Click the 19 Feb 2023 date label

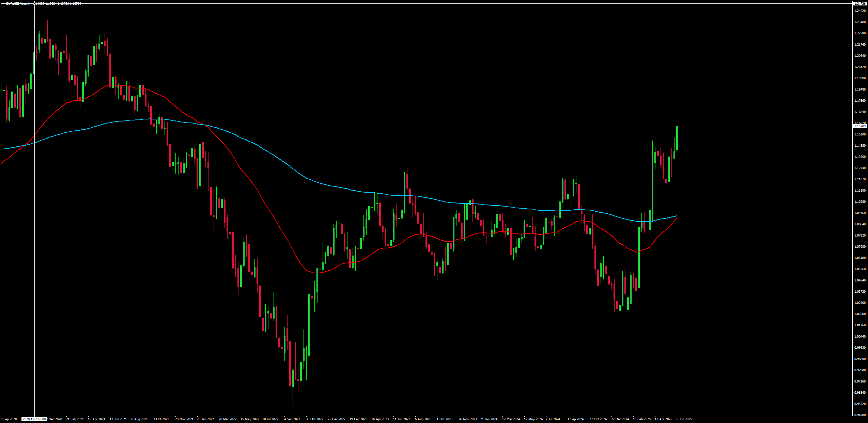(358, 419)
